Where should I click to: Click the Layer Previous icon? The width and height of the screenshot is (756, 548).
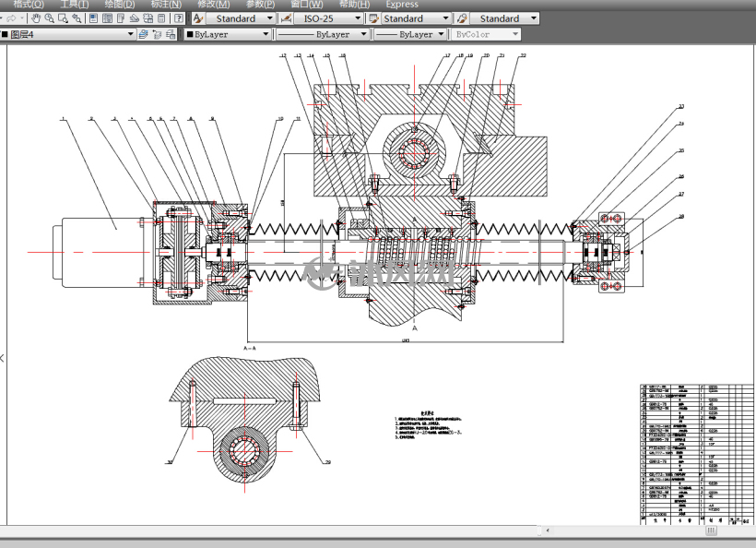point(157,34)
